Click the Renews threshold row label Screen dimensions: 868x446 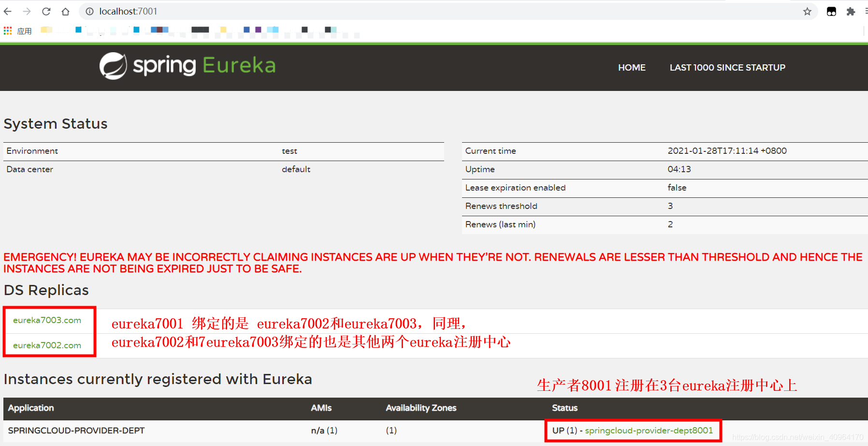(501, 206)
